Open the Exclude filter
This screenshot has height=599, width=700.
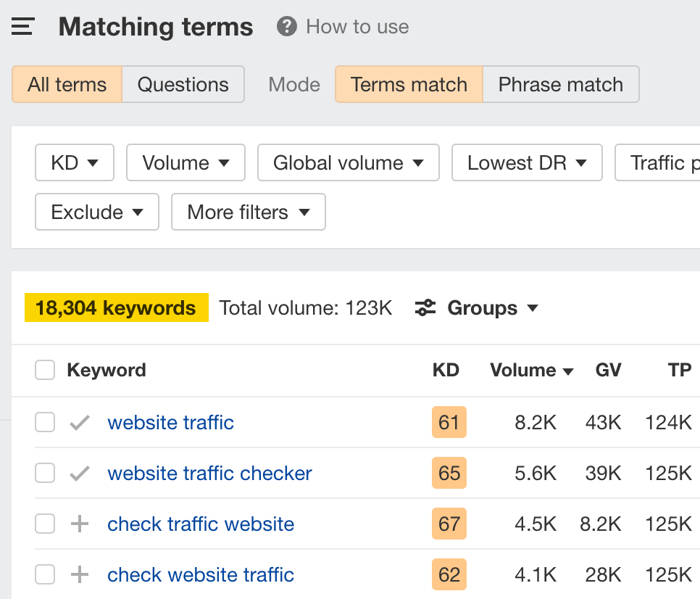(x=96, y=212)
